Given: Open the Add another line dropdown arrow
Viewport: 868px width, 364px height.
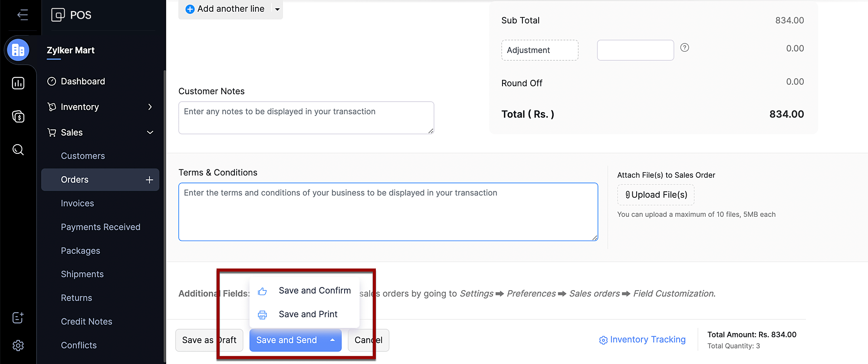Looking at the screenshot, I should point(277,9).
